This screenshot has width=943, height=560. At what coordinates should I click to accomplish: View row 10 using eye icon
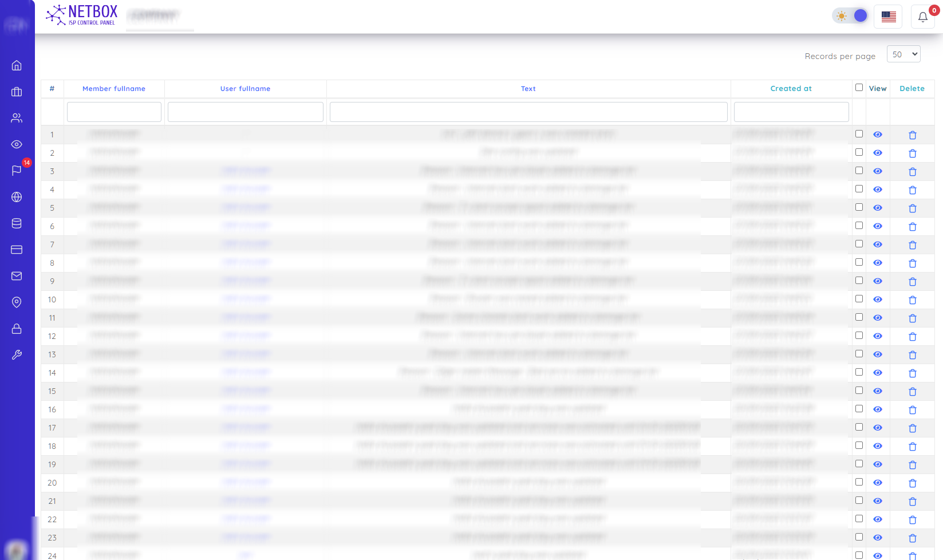[878, 299]
